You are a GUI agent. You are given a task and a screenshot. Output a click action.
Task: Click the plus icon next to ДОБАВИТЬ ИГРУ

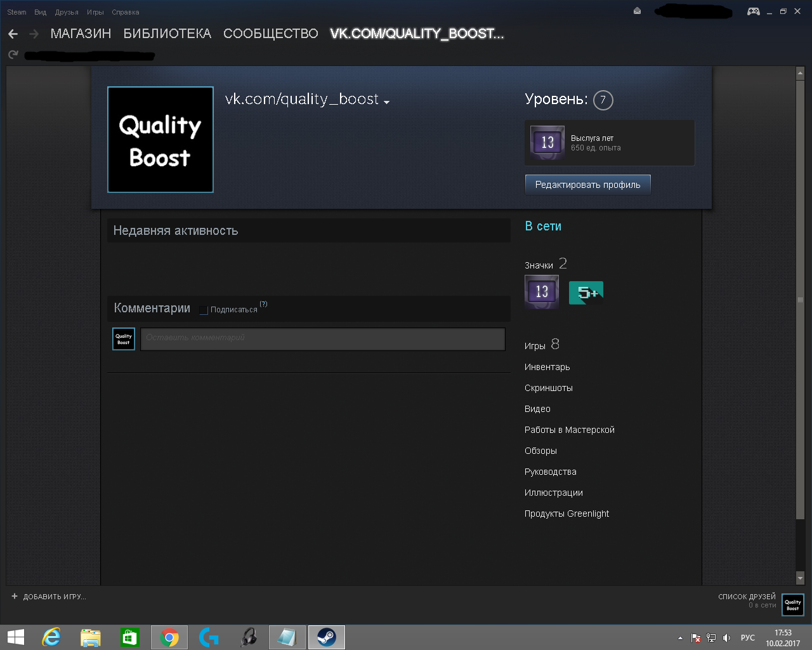click(x=15, y=596)
